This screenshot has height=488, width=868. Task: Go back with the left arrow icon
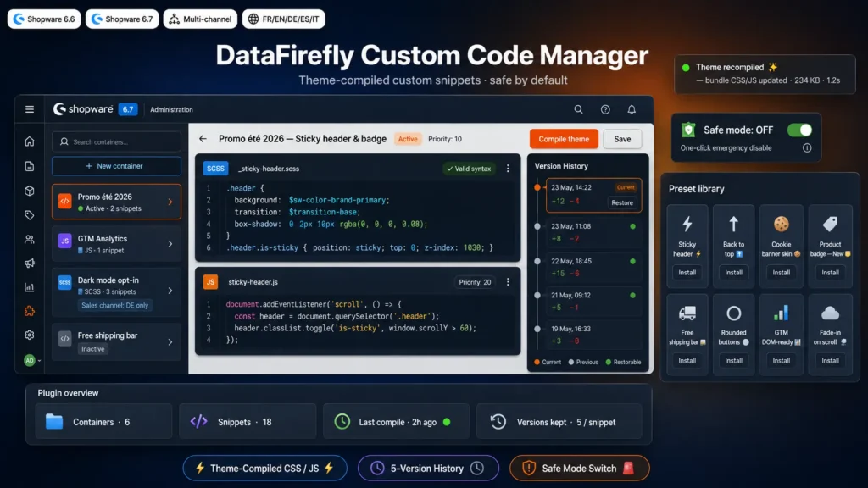click(203, 139)
